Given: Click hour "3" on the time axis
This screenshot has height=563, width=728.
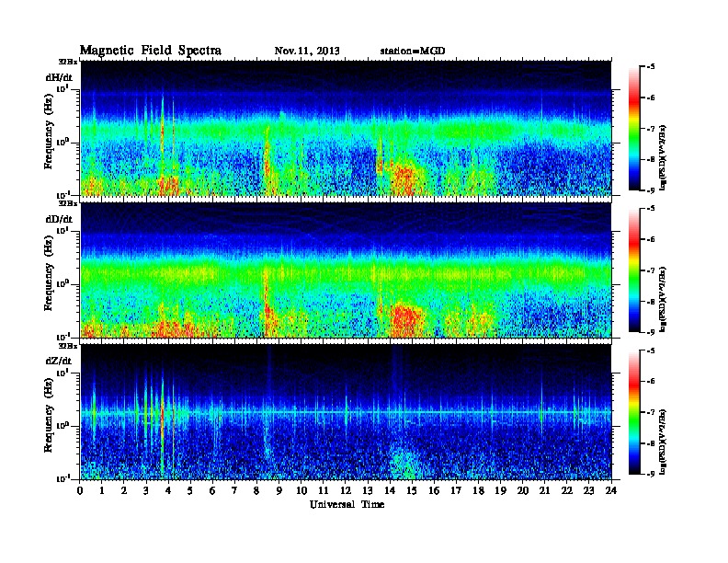Looking at the screenshot, I should click(x=146, y=490).
